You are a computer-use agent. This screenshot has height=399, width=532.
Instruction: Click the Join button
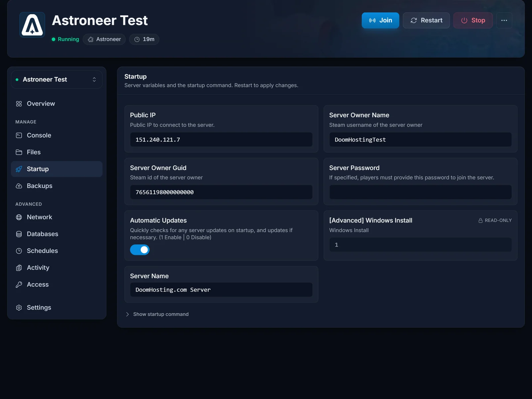click(x=380, y=20)
